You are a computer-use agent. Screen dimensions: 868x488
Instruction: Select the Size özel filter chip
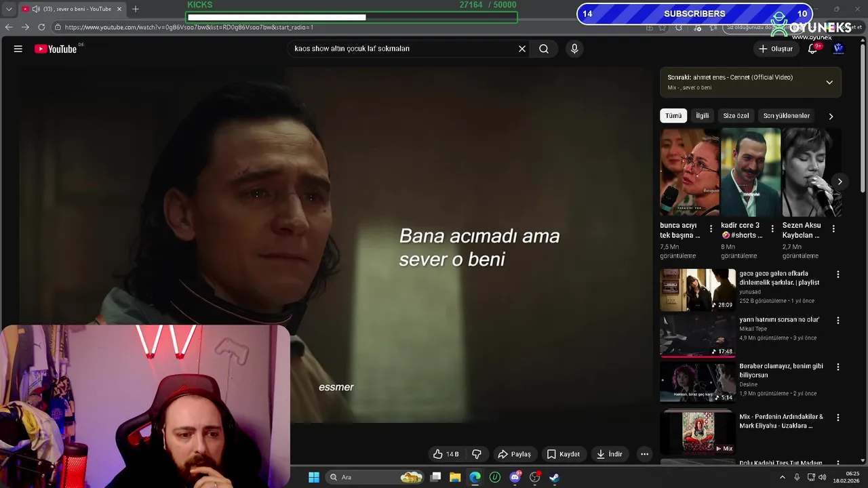tap(736, 116)
